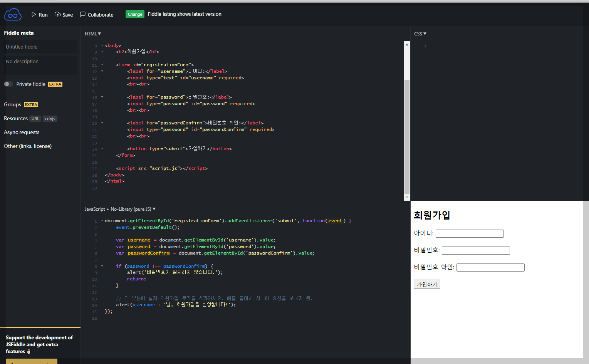Collapse the submit button line fold arrow
The image size is (589, 364).
click(102, 149)
